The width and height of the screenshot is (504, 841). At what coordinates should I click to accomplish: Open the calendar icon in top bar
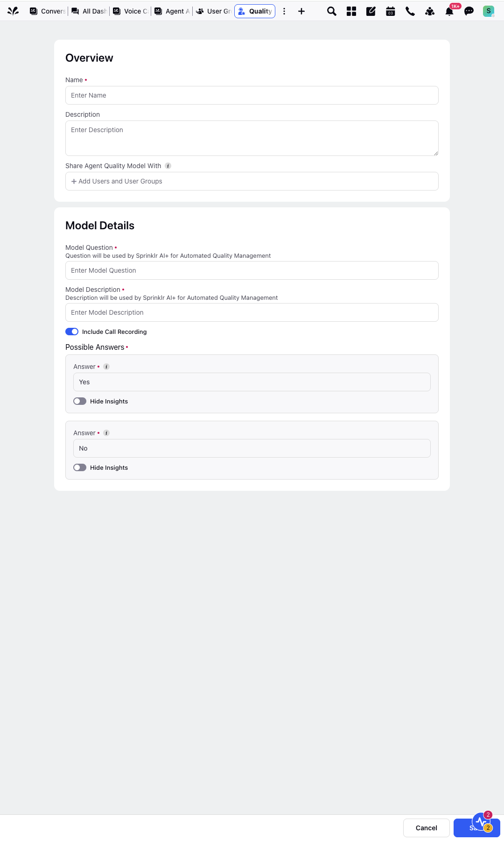coord(391,11)
